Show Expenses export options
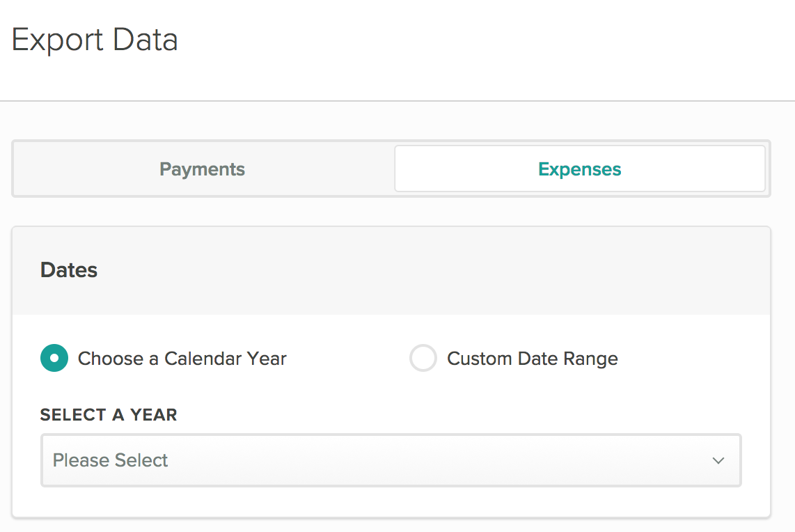The image size is (795, 532). [579, 169]
